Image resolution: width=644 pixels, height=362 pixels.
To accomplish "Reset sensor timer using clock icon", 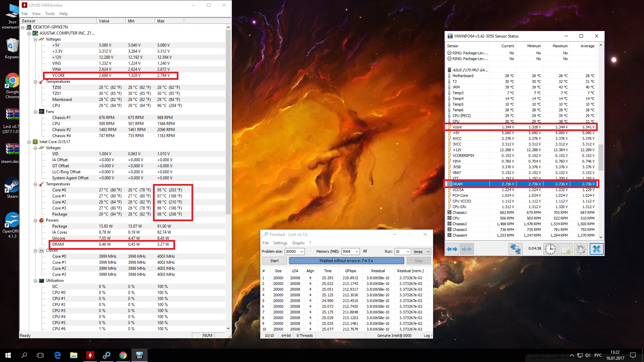I will pyautogui.click(x=550, y=249).
